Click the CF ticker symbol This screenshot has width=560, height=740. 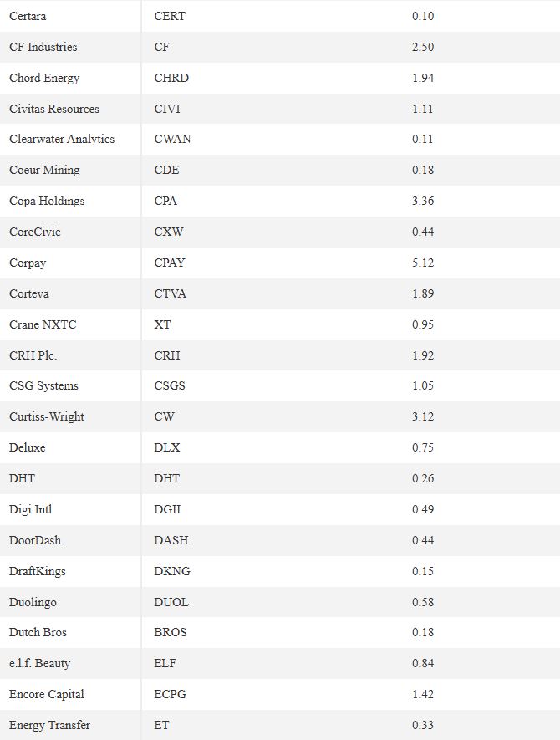coord(161,47)
